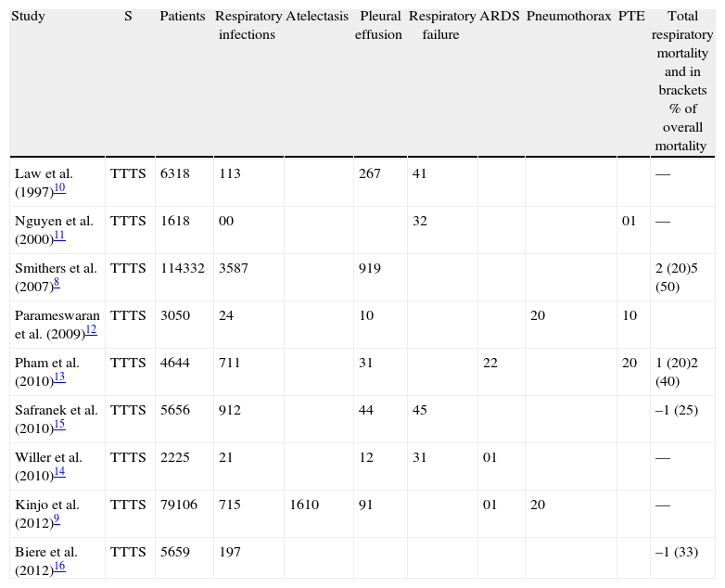Follow reference 14 link for Willer et al.
This screenshot has width=725, height=588.
(x=58, y=472)
